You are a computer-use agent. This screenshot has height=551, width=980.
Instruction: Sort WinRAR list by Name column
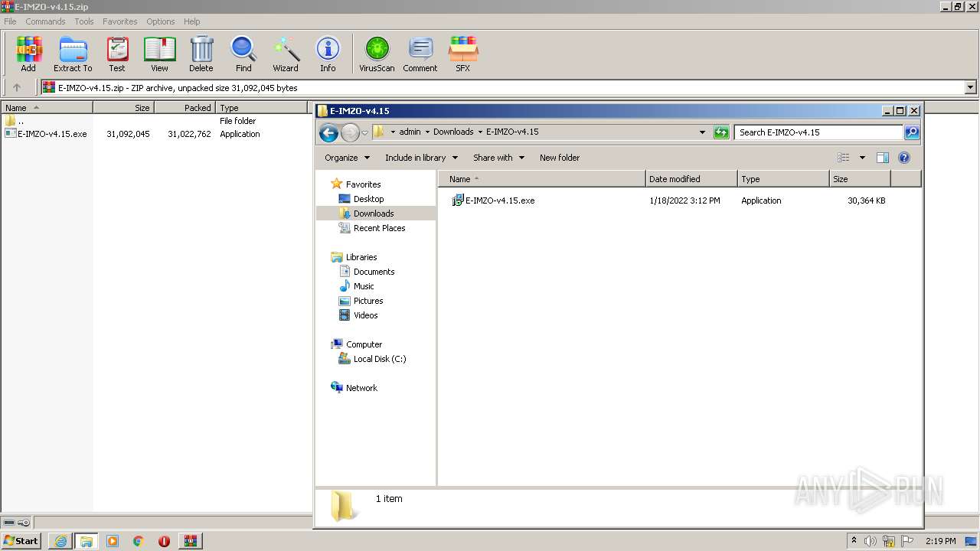47,108
